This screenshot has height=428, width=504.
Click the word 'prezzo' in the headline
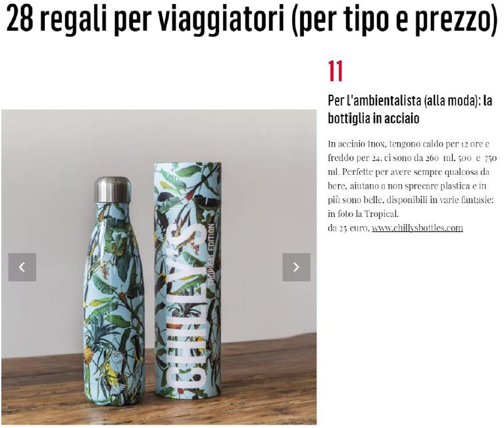[451, 20]
